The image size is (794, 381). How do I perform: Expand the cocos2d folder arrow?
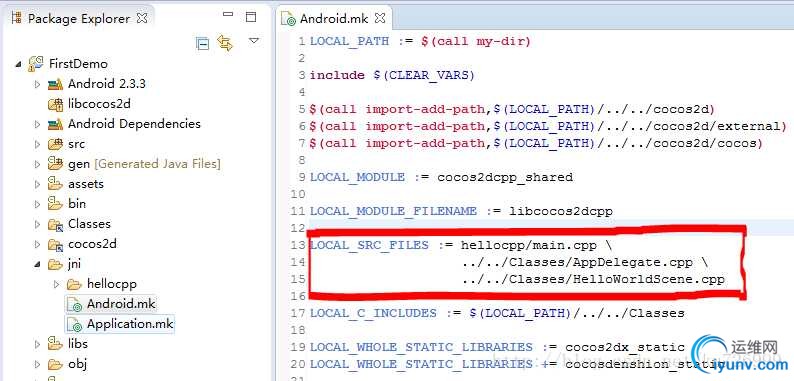click(x=37, y=244)
